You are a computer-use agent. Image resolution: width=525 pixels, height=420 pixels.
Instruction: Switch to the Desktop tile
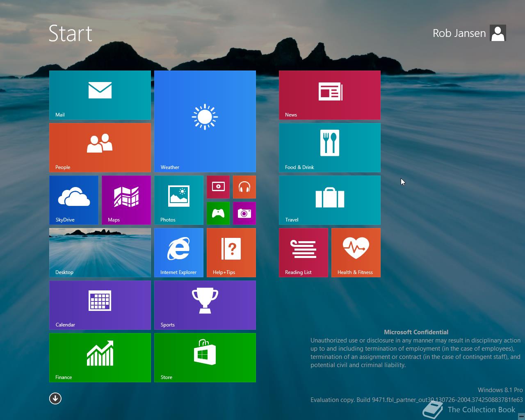(x=100, y=253)
